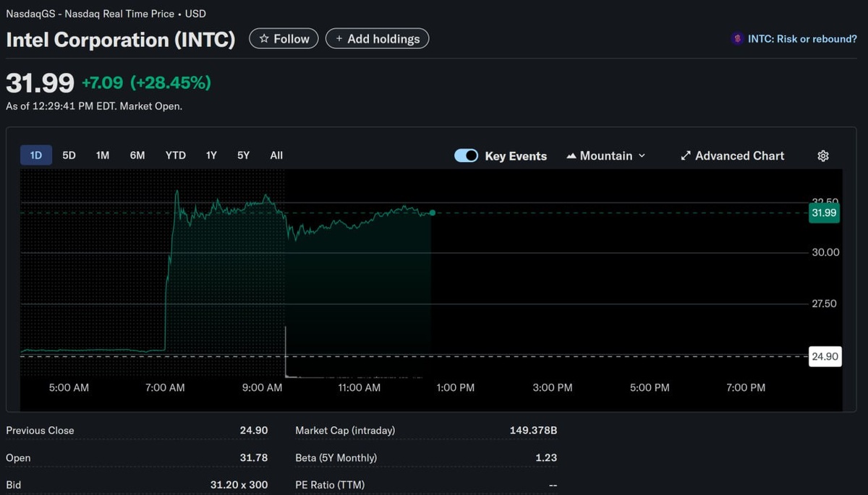Screen dimensions: 868x495
Task: Click the 30.00 price axis label
Action: (x=825, y=252)
